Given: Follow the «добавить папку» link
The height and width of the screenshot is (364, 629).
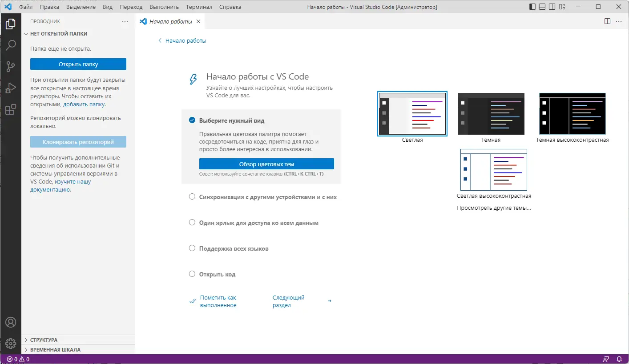Looking at the screenshot, I should point(84,104).
